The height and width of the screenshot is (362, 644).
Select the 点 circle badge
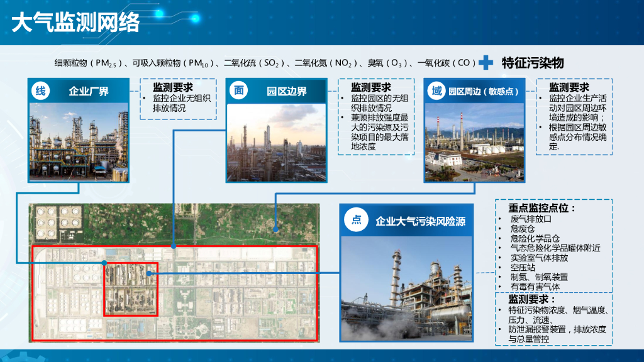357,221
